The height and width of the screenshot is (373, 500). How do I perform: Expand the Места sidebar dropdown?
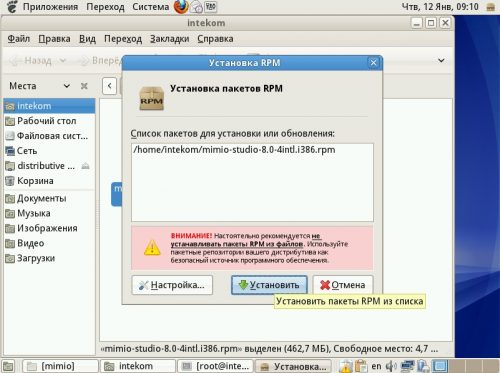[x=67, y=86]
